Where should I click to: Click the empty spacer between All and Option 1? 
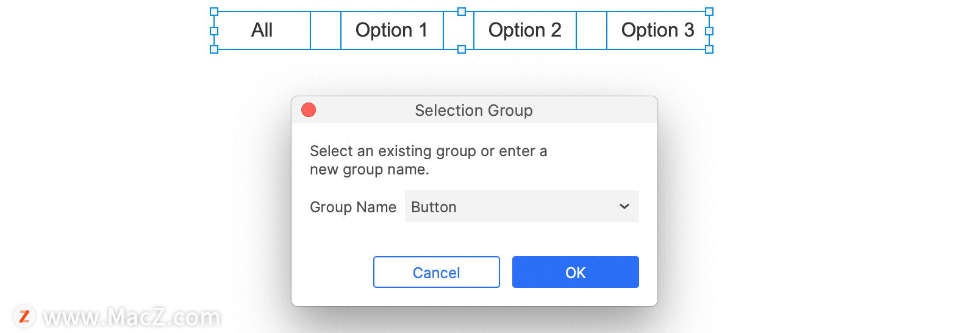coord(326,30)
